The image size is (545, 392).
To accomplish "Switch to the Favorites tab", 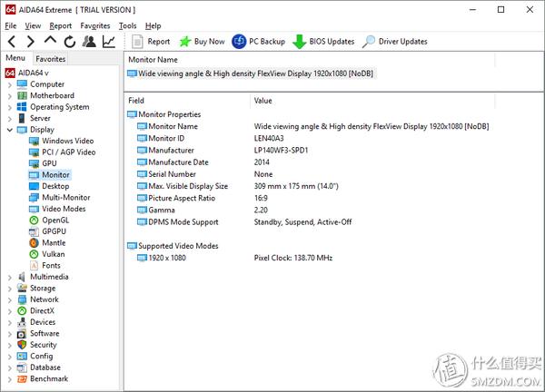I will [x=51, y=59].
